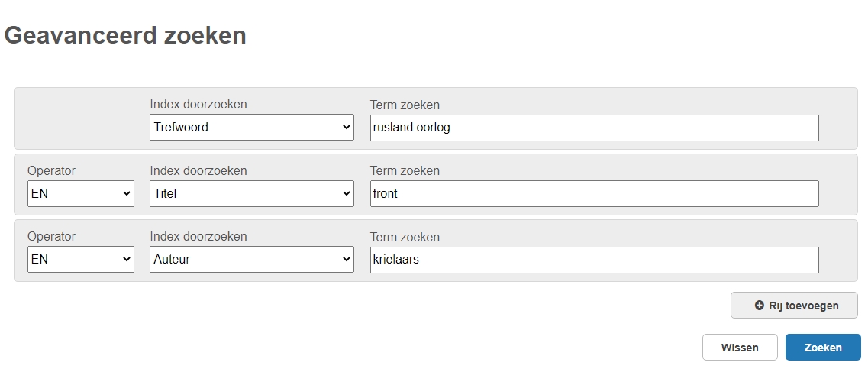Click the 'Index doorzoeken' label above Auteur

(198, 237)
